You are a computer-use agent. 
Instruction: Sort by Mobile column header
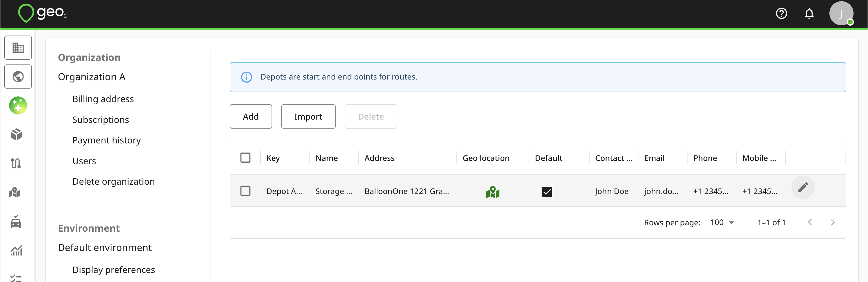759,158
